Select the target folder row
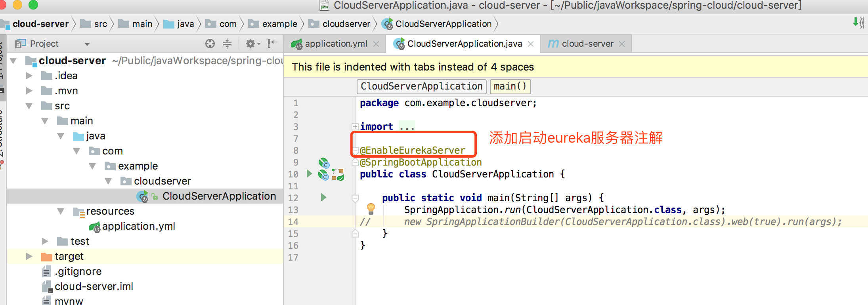 (x=145, y=256)
